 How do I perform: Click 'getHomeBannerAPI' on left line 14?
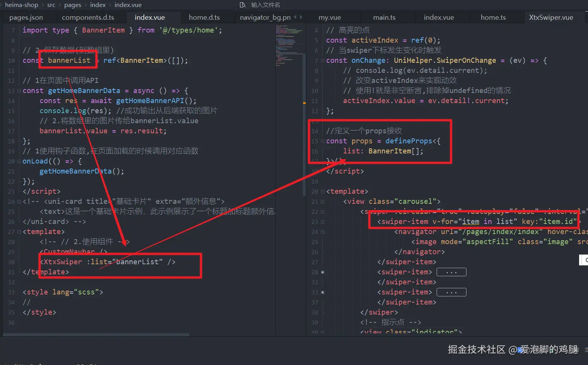tap(150, 101)
